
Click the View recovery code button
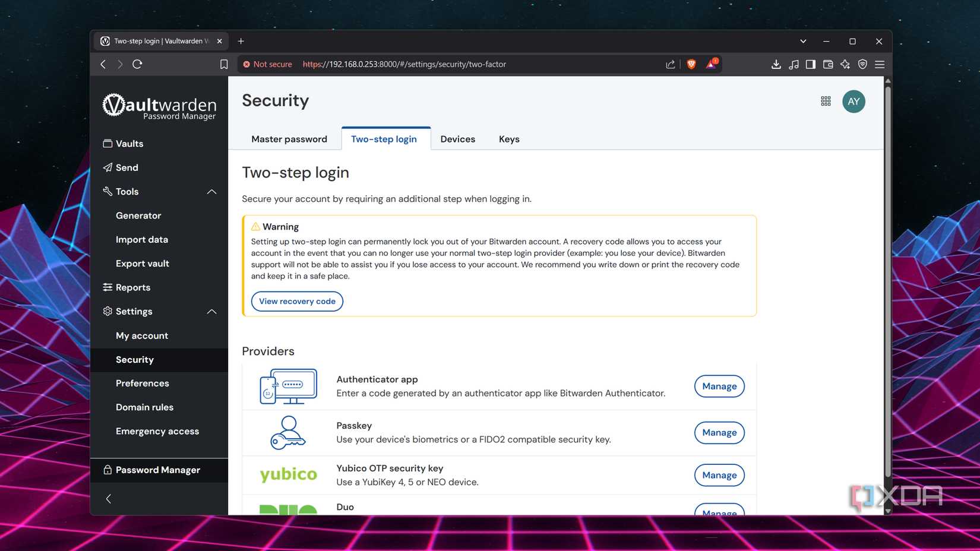[x=297, y=301]
